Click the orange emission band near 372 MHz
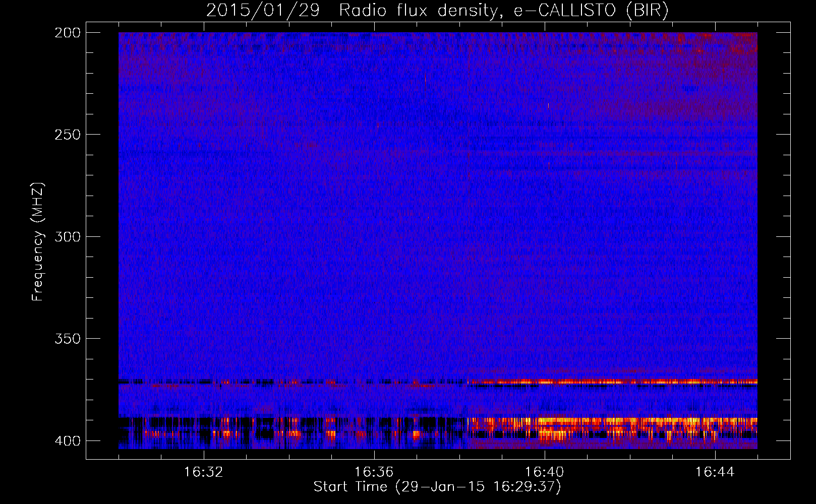Screen dimensions: 816x504 [x=613, y=382]
